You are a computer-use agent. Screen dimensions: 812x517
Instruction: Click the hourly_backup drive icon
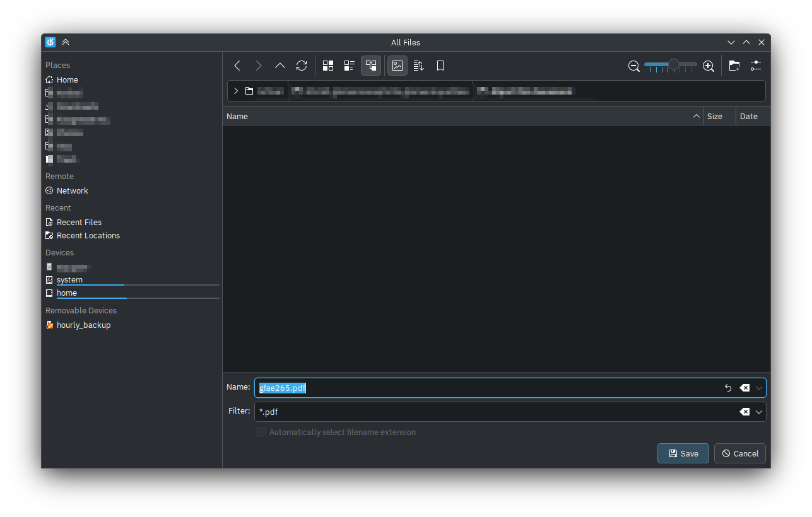[x=49, y=325]
